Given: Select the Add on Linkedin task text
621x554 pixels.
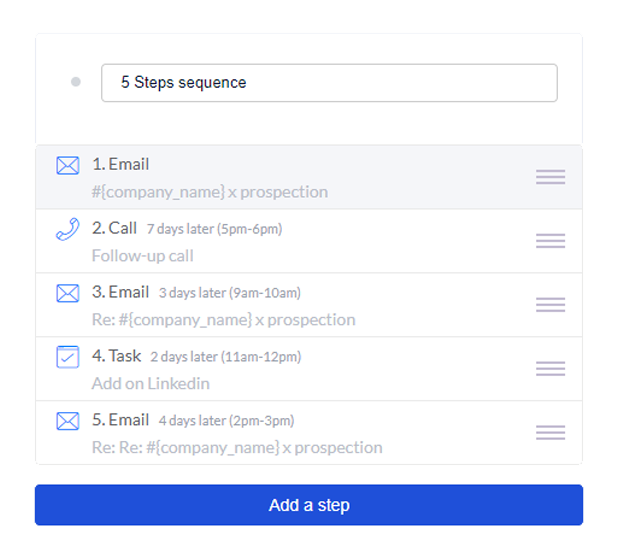Looking at the screenshot, I should pyautogui.click(x=150, y=384).
